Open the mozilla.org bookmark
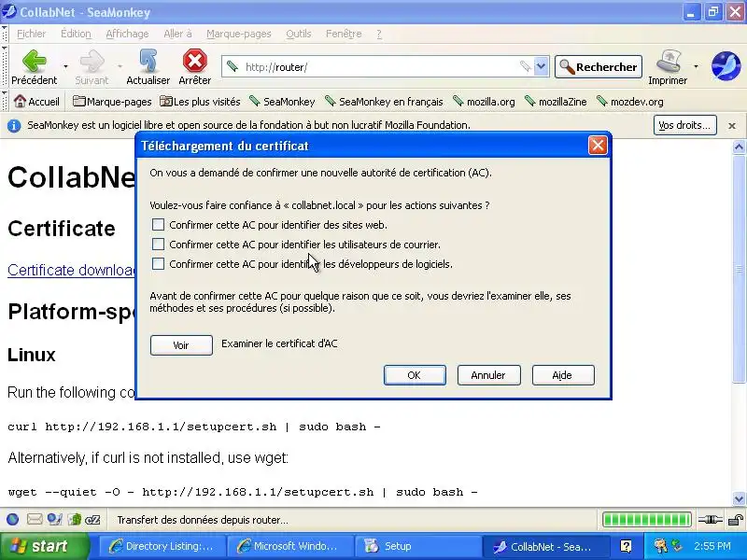 point(484,102)
